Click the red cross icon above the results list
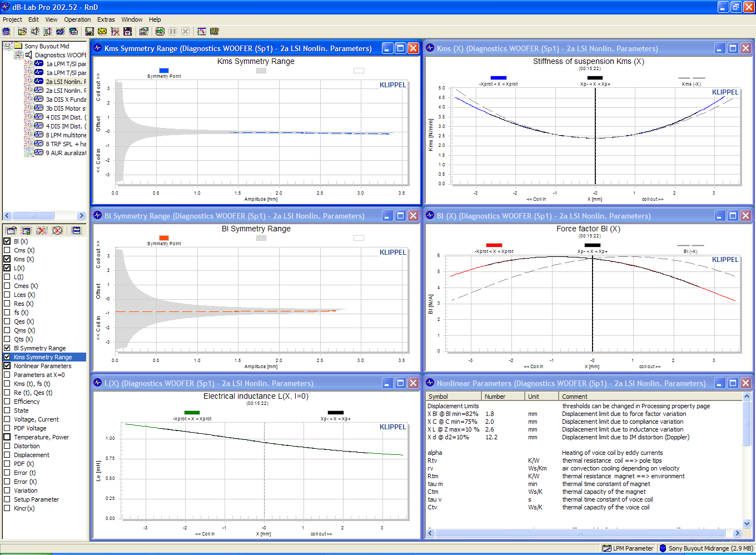Image resolution: width=756 pixels, height=555 pixels. [42, 230]
